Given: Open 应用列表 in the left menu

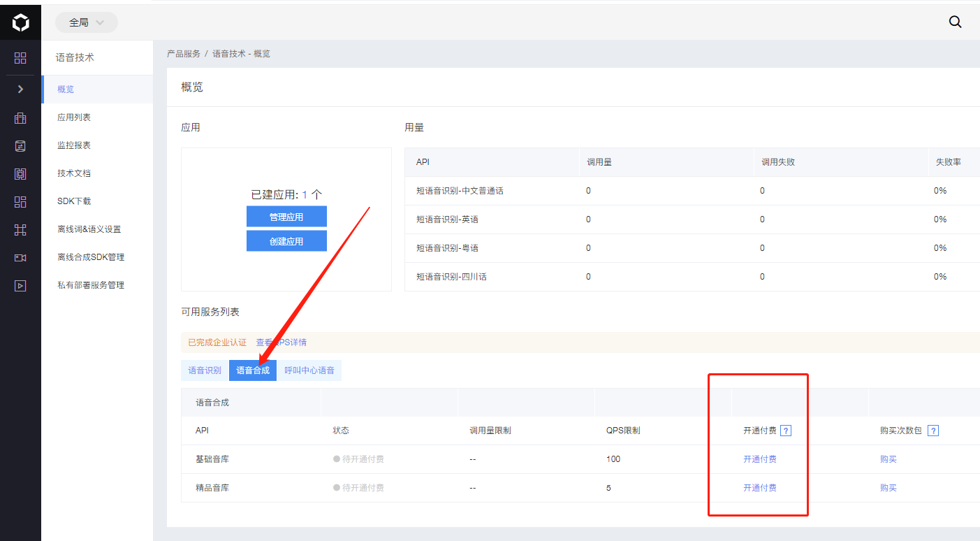Looking at the screenshot, I should click(x=74, y=117).
